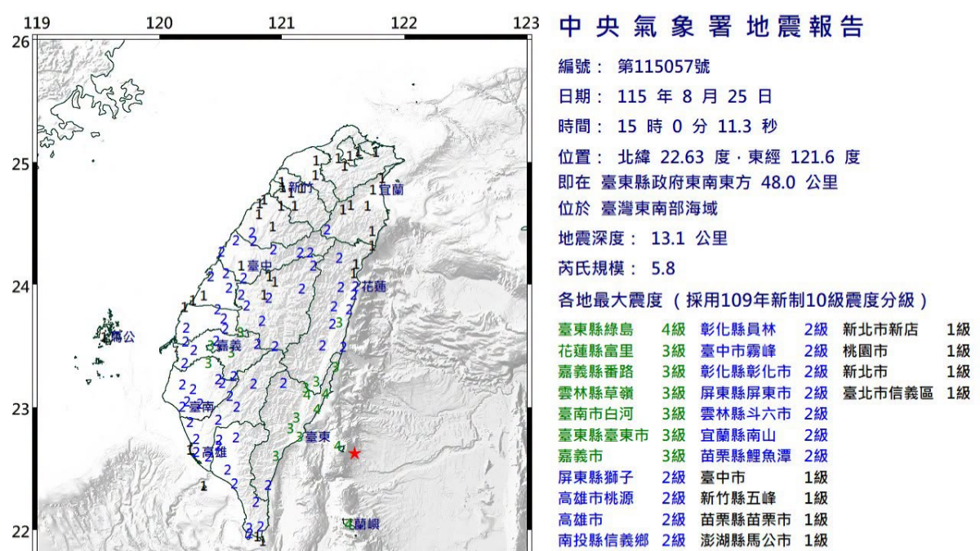980x551 pixels.
Task: Click the longitude axis label 119
Action: 37,22
